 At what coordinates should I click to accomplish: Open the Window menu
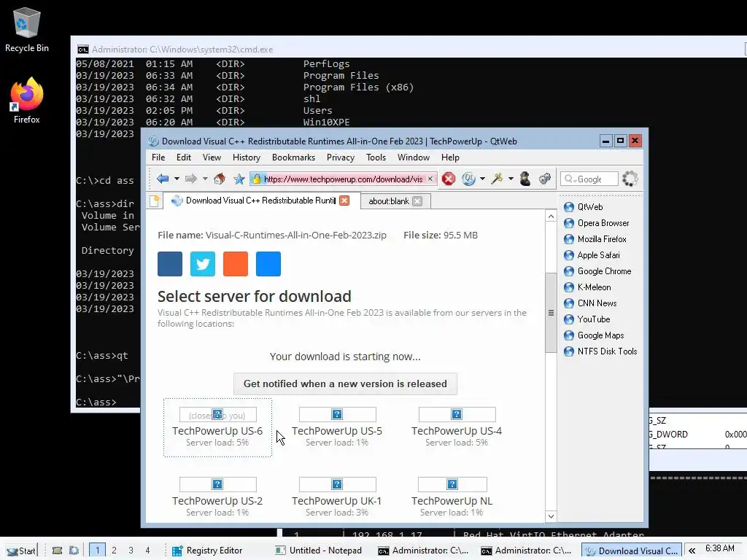pos(414,157)
